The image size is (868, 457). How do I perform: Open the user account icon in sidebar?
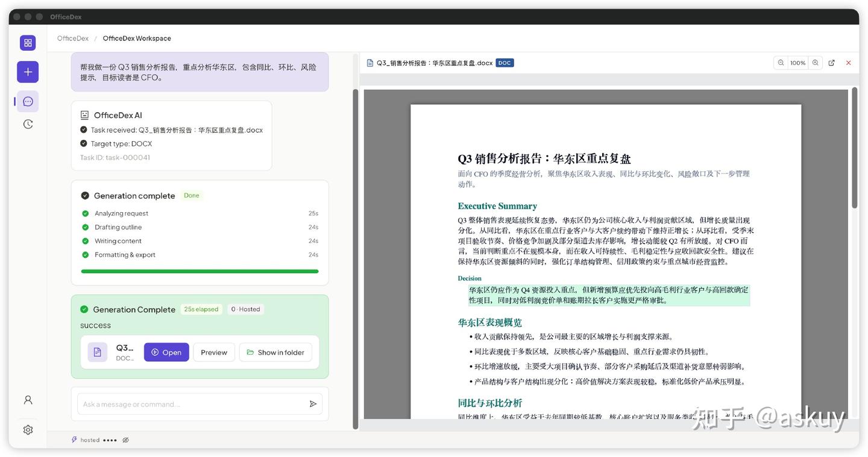(x=28, y=400)
